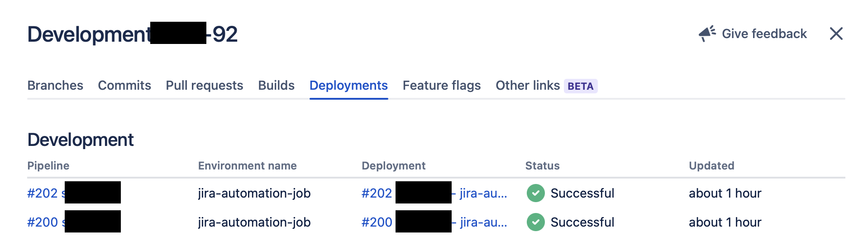
Task: Click the Updated column header
Action: click(x=711, y=166)
